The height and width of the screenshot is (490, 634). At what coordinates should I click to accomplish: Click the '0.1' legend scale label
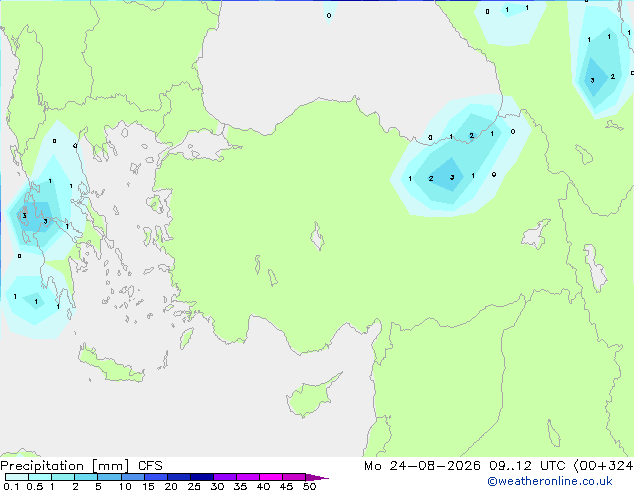point(11,486)
